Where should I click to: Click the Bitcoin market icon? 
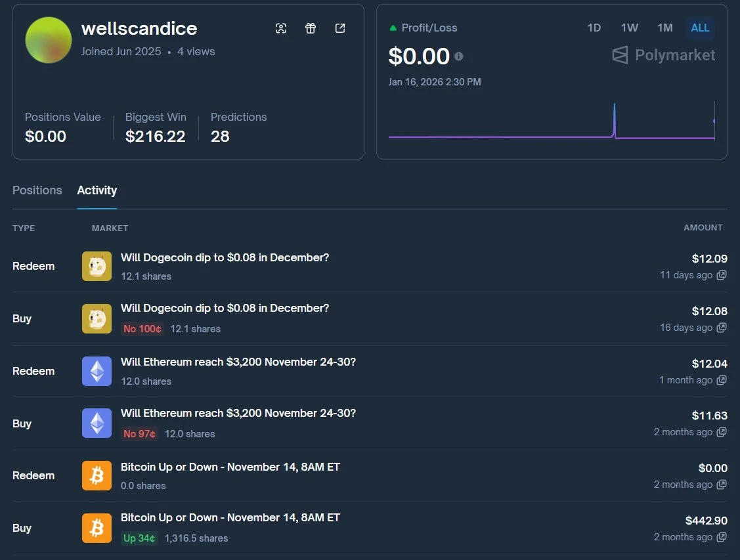[97, 475]
